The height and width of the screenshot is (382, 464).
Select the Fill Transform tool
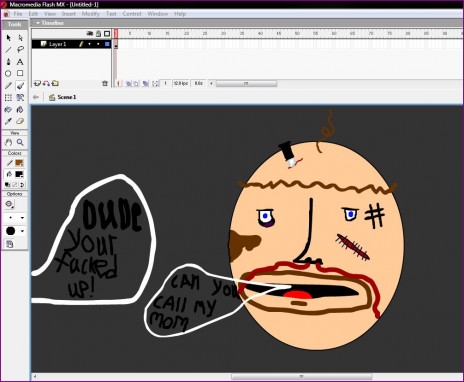click(20, 97)
